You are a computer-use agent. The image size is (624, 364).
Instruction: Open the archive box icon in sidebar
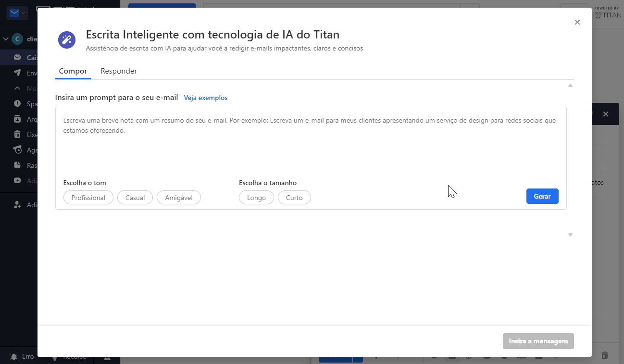(x=17, y=119)
